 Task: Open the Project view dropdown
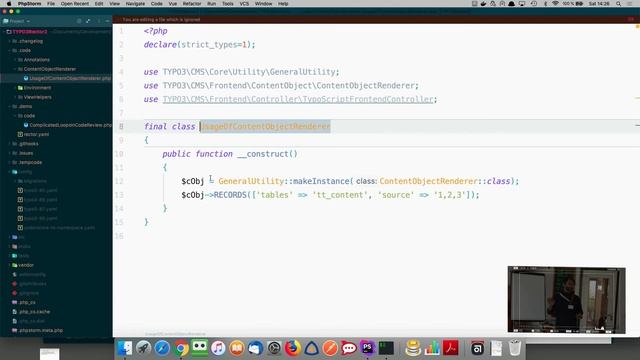[17, 21]
